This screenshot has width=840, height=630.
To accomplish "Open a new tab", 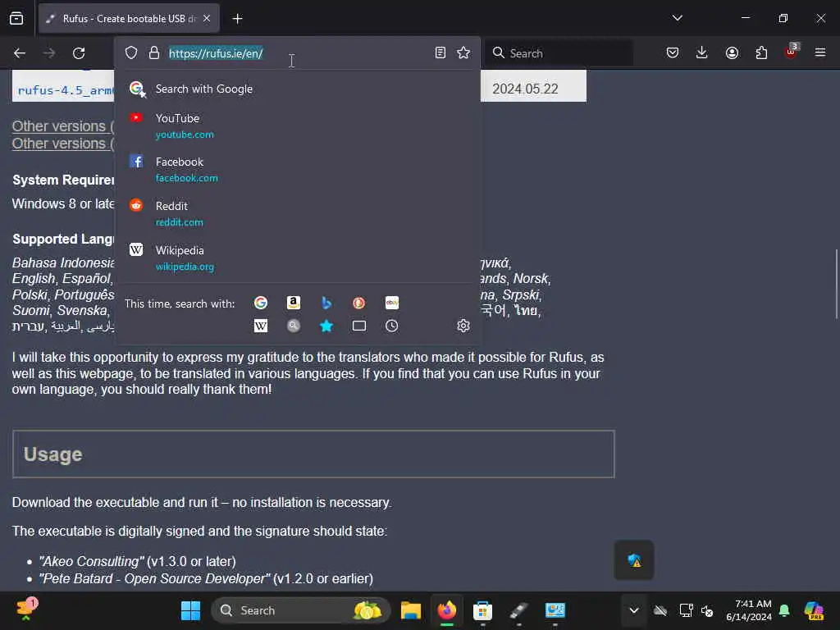I will pyautogui.click(x=237, y=19).
